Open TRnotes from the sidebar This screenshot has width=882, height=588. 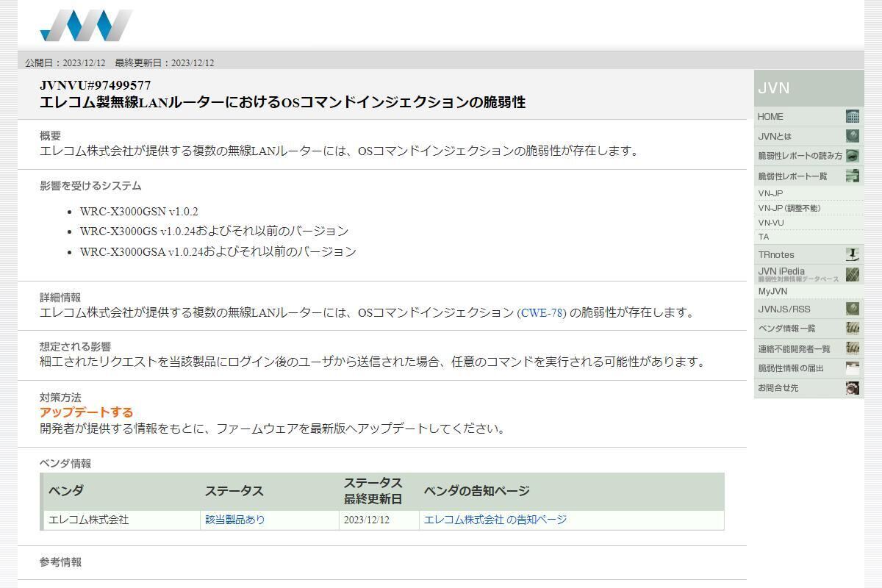[x=808, y=254]
